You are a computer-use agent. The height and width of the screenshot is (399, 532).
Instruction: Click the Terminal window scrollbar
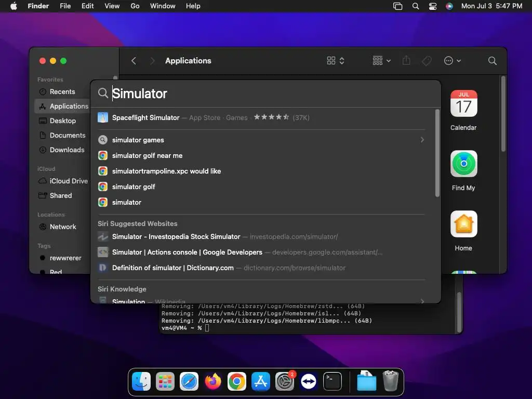coord(459,312)
